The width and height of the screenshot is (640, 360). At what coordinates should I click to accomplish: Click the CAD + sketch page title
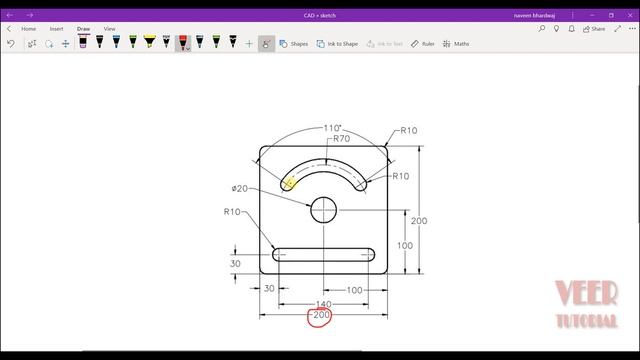(x=320, y=16)
